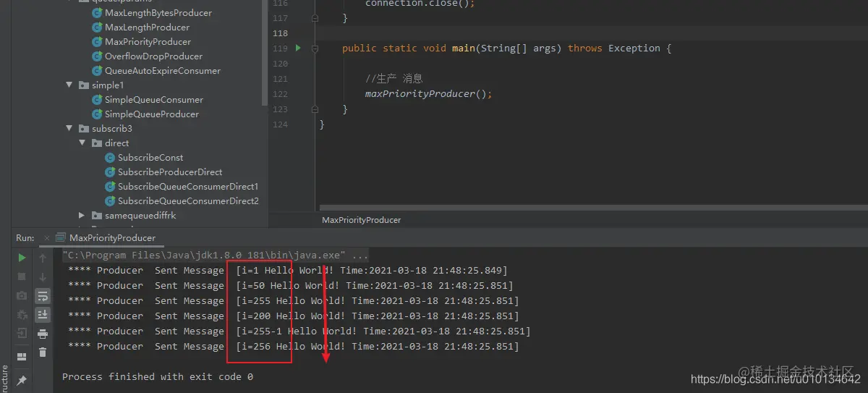Toggle Scroll to End in console
Screen dimensions: 868x393
point(43,314)
